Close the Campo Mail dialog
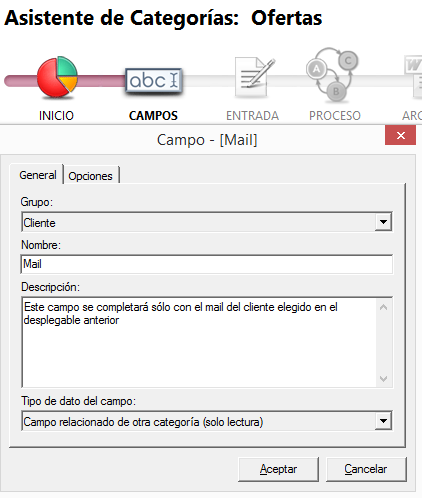Viewport: 422px width, 498px height. click(x=400, y=135)
